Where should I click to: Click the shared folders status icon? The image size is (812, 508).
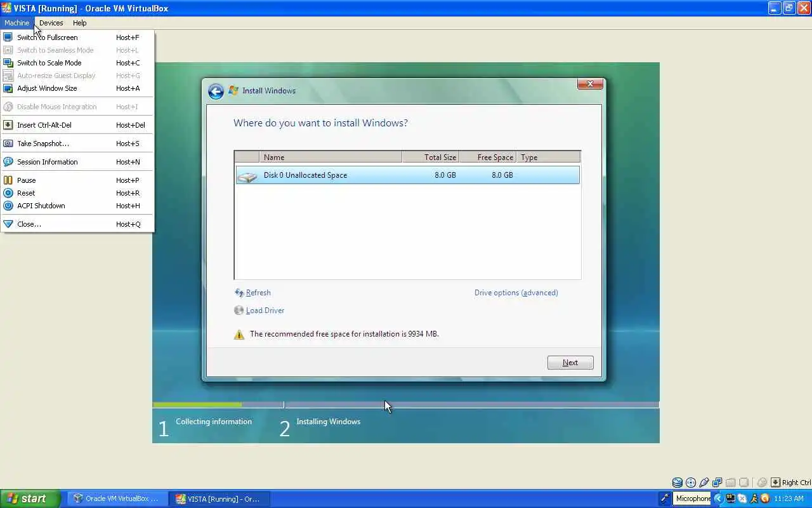pyautogui.click(x=731, y=483)
